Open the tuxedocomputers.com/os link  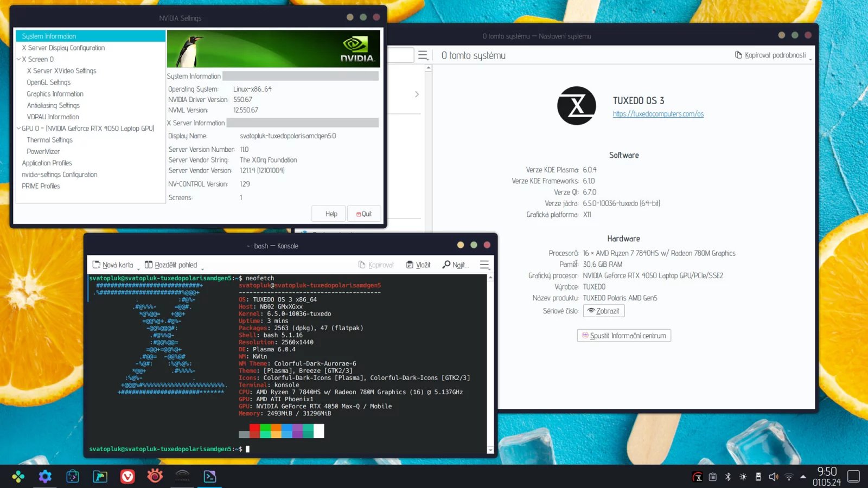[x=658, y=114]
